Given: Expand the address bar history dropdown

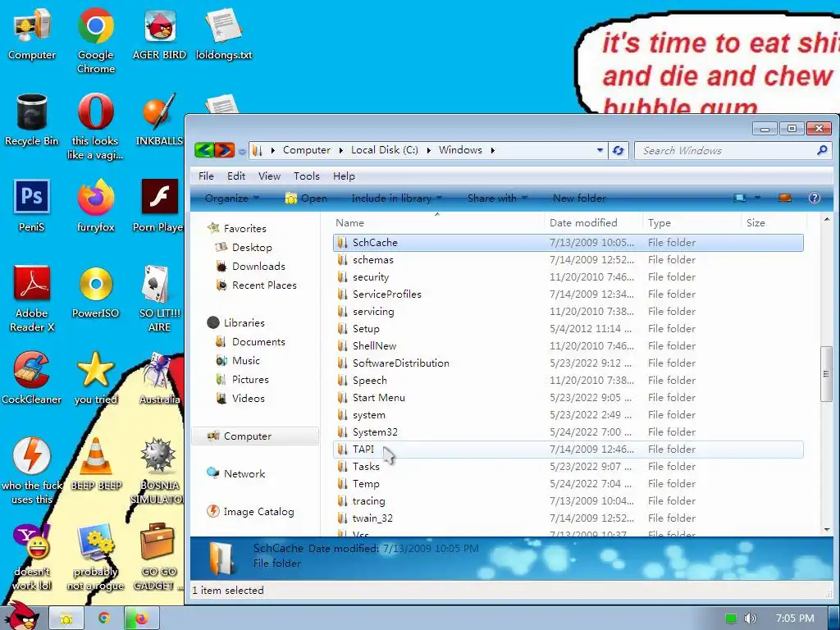Looking at the screenshot, I should (600, 151).
